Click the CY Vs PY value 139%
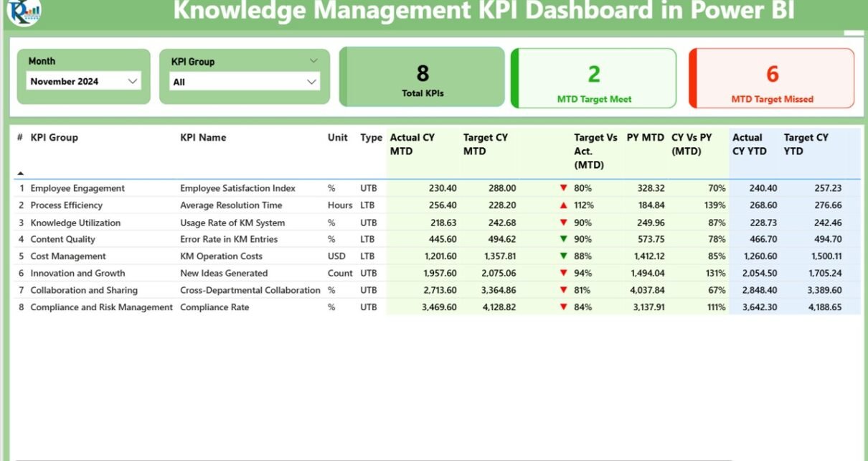The width and height of the screenshot is (868, 461). (x=714, y=205)
